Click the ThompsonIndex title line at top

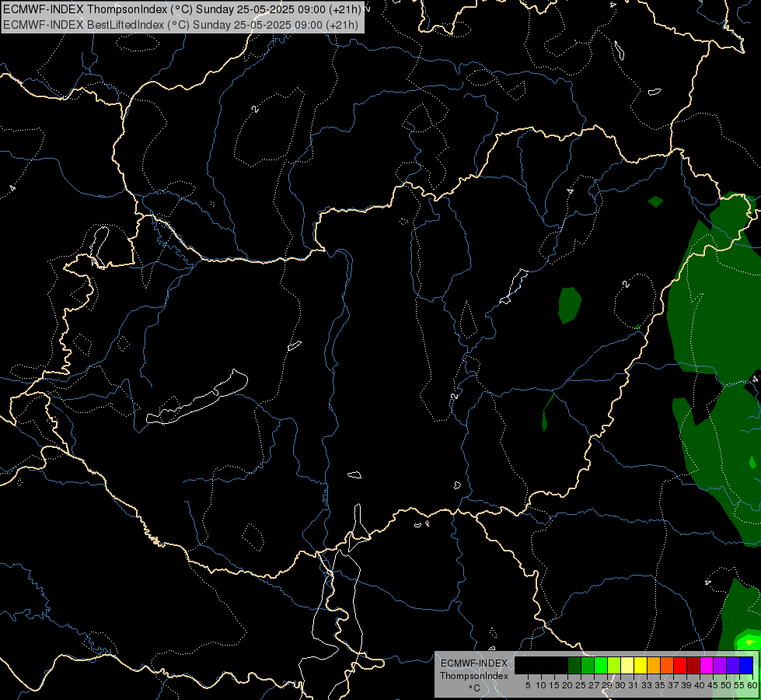182,9
